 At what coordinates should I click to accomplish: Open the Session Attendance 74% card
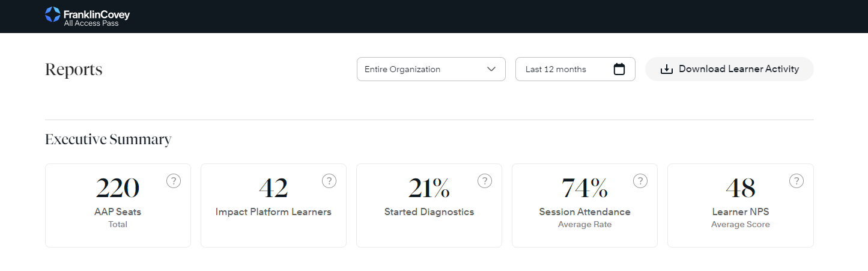click(584, 206)
